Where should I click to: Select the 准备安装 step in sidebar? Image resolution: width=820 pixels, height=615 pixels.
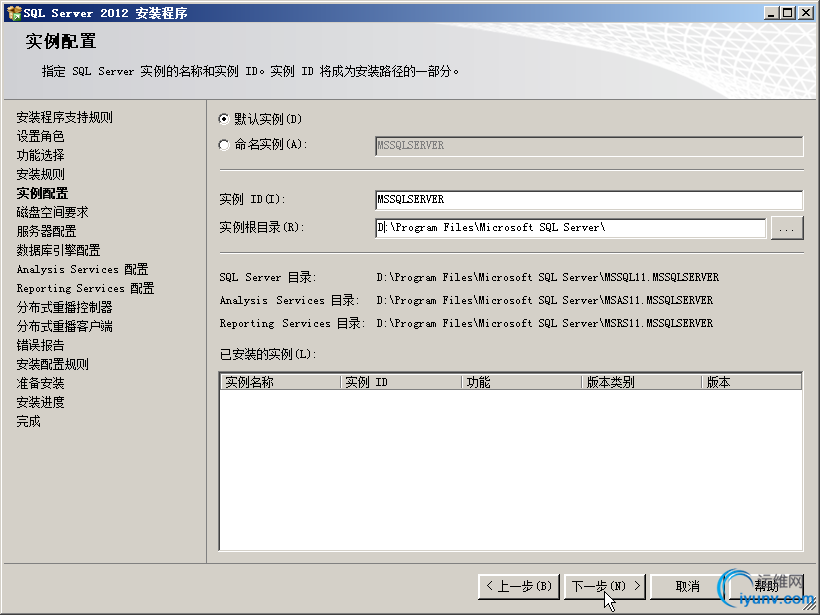click(40, 383)
